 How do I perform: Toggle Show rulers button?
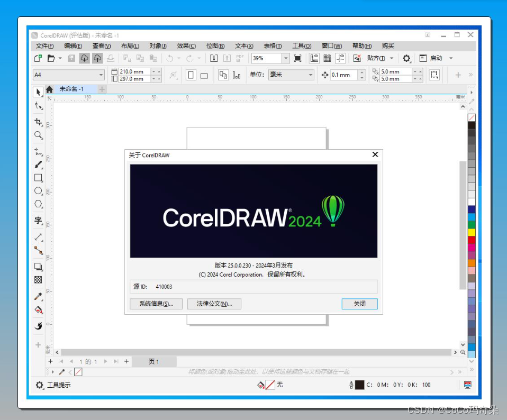[x=314, y=58]
